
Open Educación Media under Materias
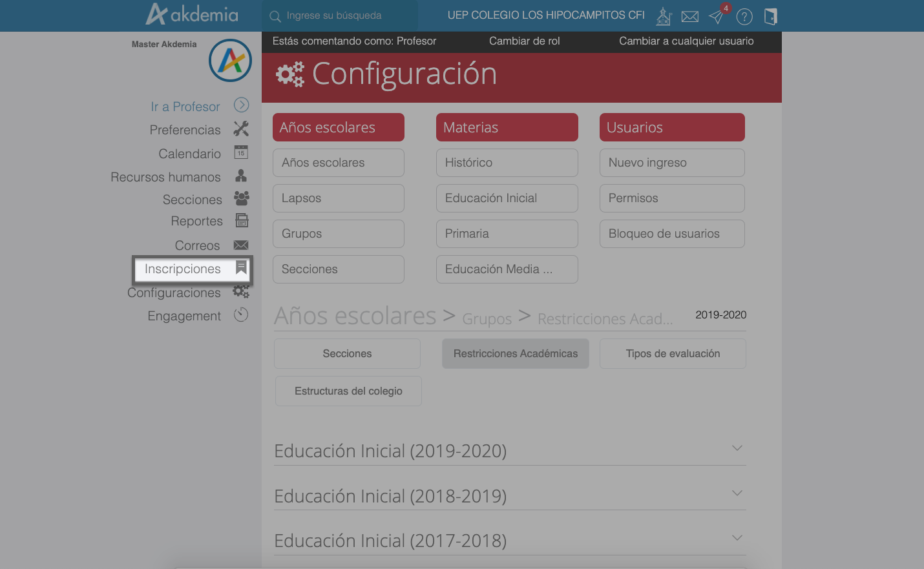[507, 269]
